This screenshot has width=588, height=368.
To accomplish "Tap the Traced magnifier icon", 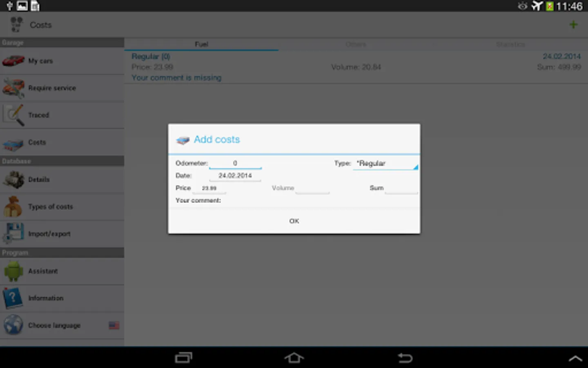I will 13,115.
